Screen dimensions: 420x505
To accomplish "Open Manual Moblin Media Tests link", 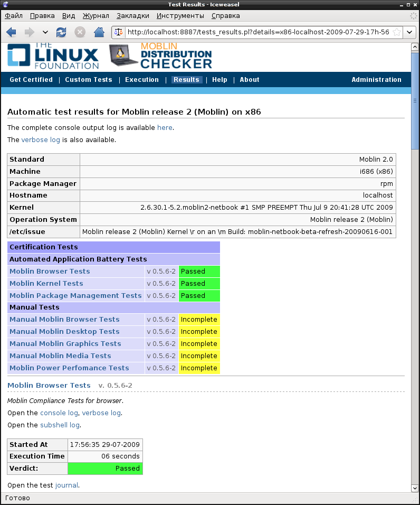I will pos(60,356).
